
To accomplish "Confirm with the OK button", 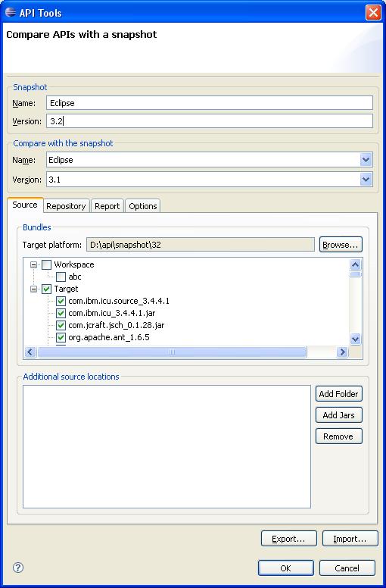I will [285, 568].
